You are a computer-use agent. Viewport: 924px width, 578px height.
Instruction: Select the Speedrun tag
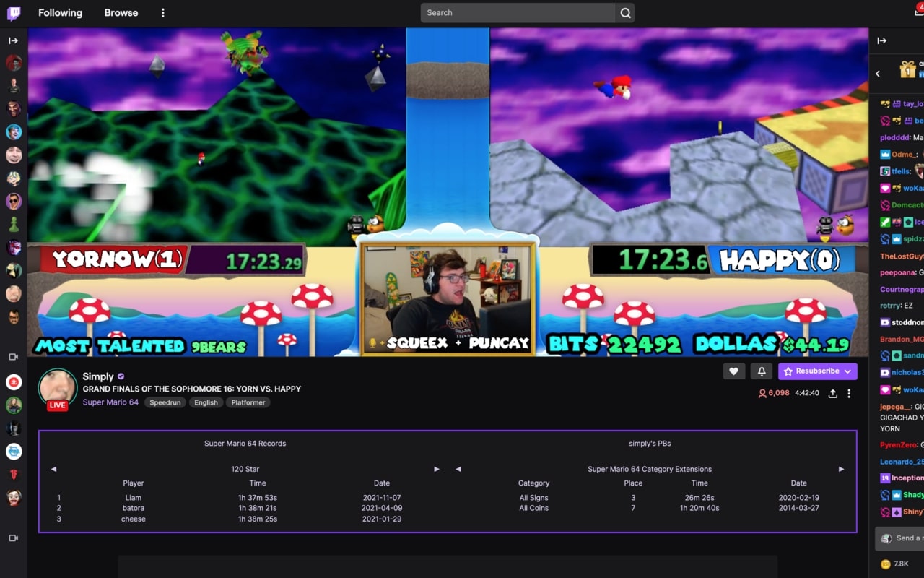165,402
